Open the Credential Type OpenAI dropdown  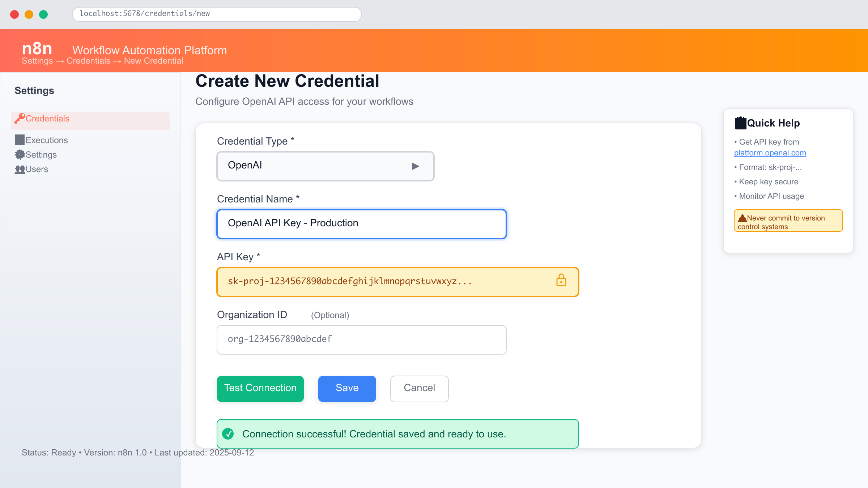point(325,166)
